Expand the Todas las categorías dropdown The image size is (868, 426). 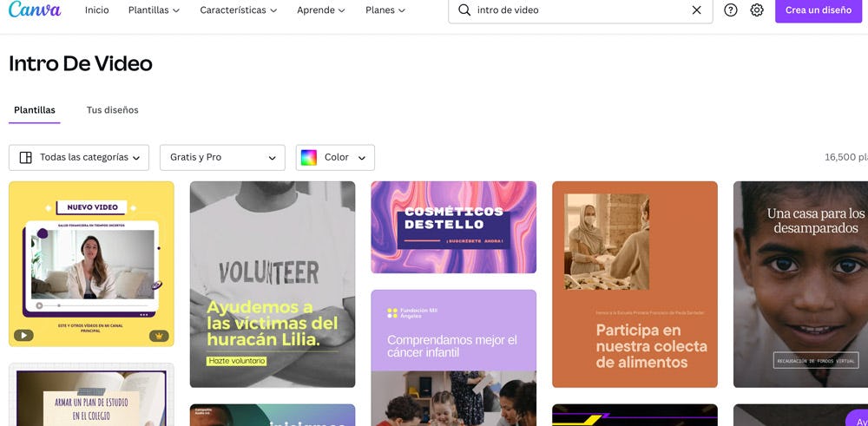[x=136, y=158]
